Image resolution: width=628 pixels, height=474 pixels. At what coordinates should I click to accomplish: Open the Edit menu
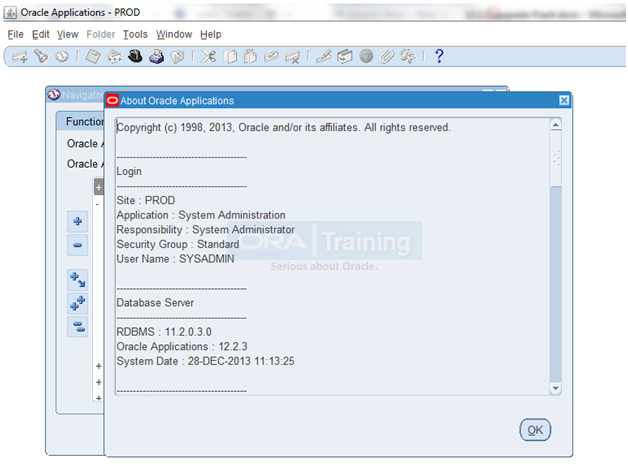click(x=40, y=34)
